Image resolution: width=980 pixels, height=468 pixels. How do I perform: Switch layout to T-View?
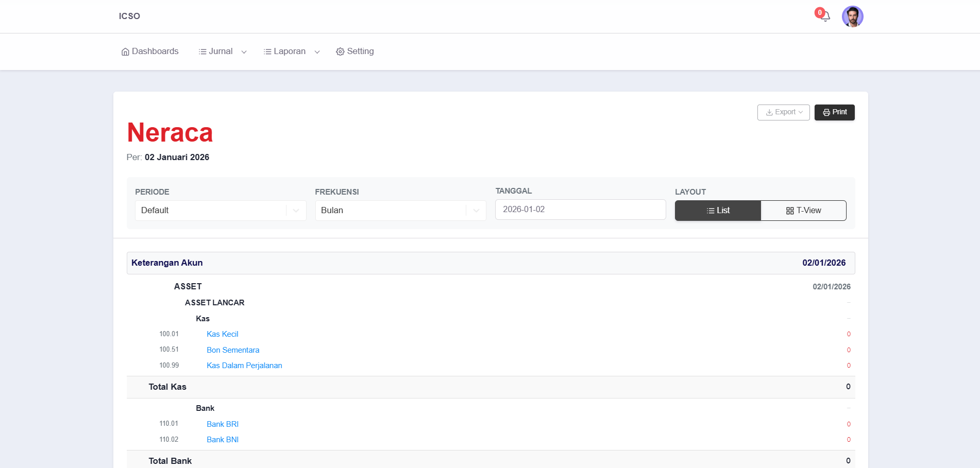pos(803,211)
